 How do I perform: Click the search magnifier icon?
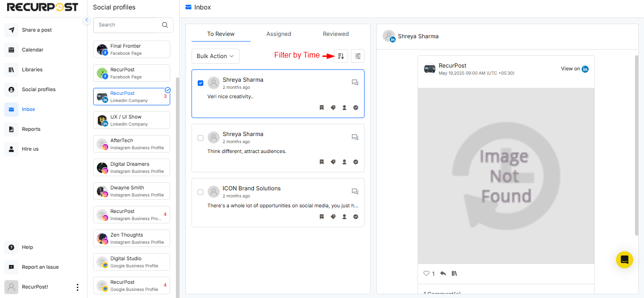165,25
